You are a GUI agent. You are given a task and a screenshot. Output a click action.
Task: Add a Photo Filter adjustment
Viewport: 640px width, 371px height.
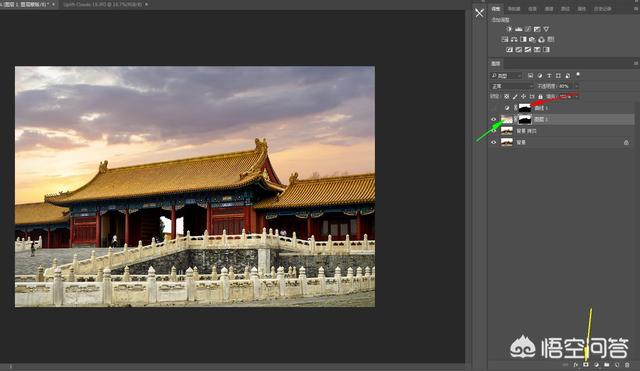pos(532,40)
